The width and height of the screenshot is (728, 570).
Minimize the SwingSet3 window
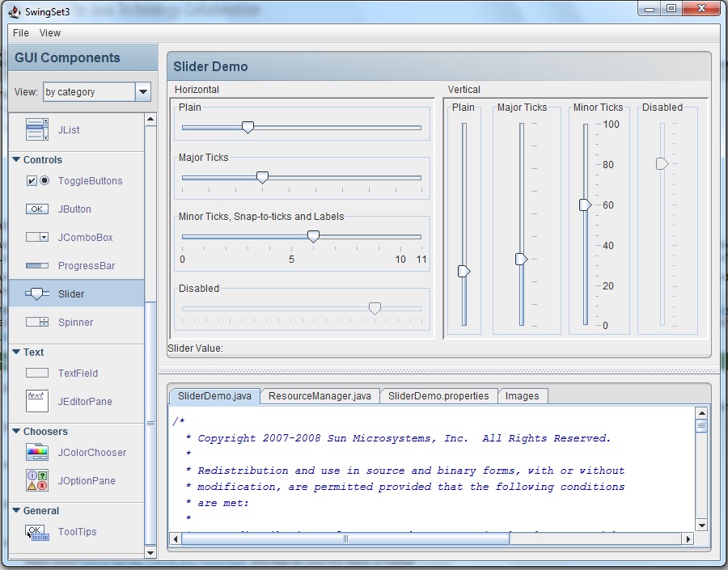click(x=649, y=8)
